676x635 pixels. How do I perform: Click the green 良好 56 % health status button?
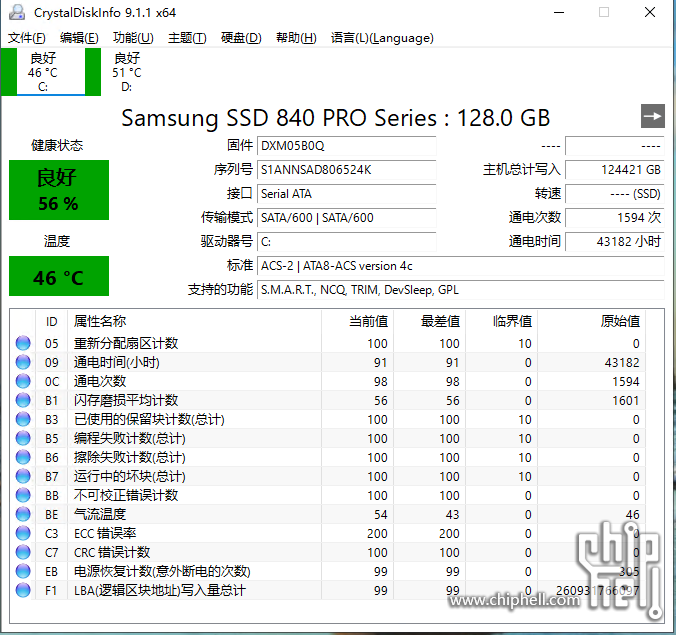[x=59, y=190]
